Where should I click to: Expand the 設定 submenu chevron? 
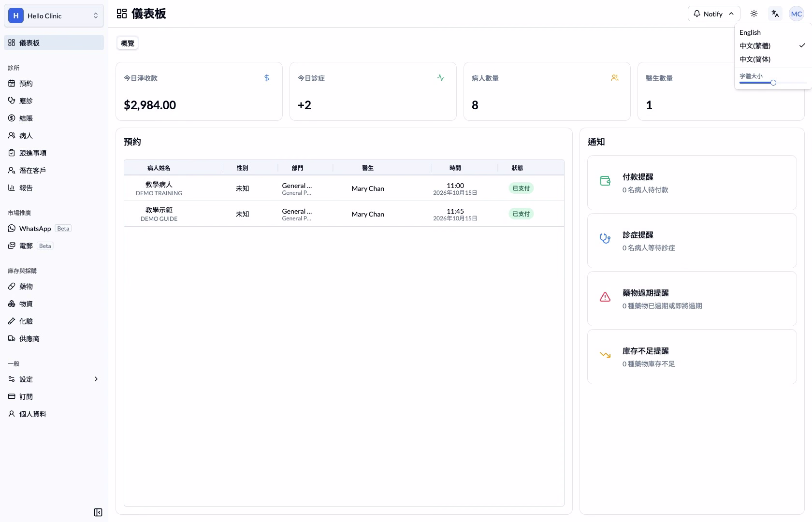(96, 379)
